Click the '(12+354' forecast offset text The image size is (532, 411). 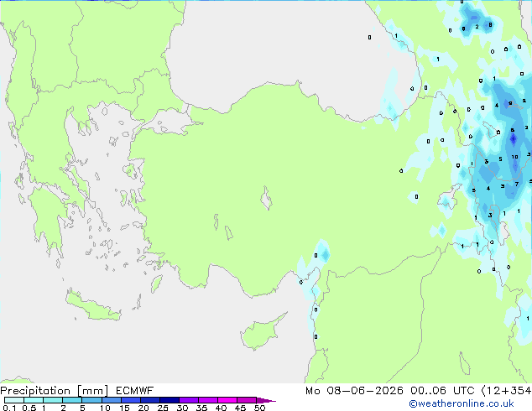pos(507,391)
